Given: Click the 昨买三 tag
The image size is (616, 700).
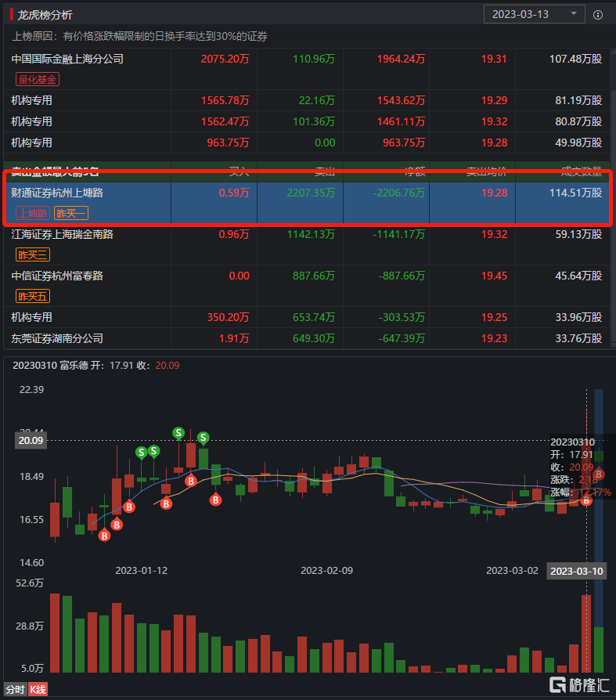Looking at the screenshot, I should (x=33, y=255).
